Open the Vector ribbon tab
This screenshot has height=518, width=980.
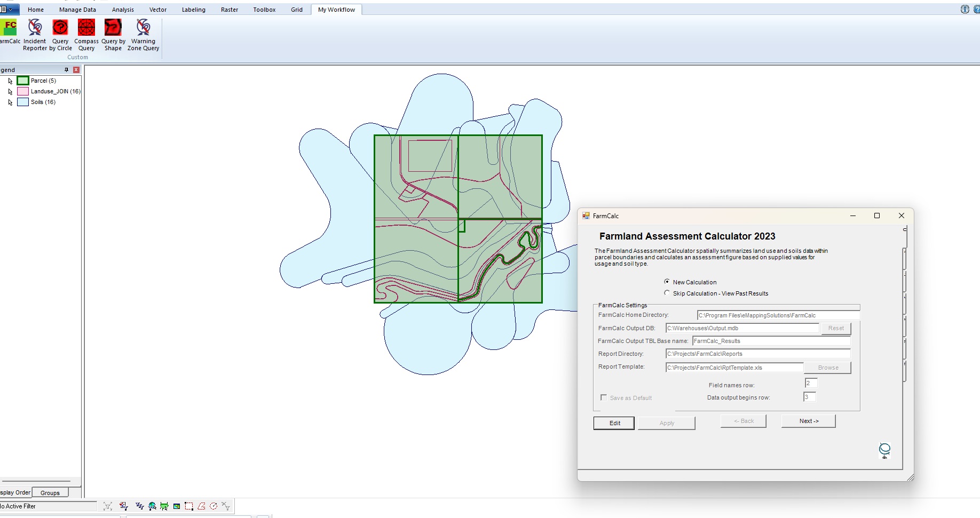pos(158,10)
